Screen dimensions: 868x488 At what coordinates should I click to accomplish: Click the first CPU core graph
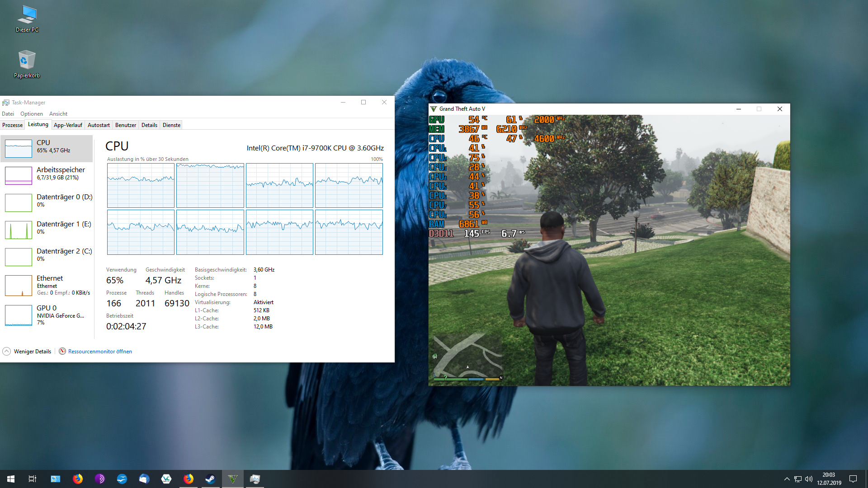(141, 185)
